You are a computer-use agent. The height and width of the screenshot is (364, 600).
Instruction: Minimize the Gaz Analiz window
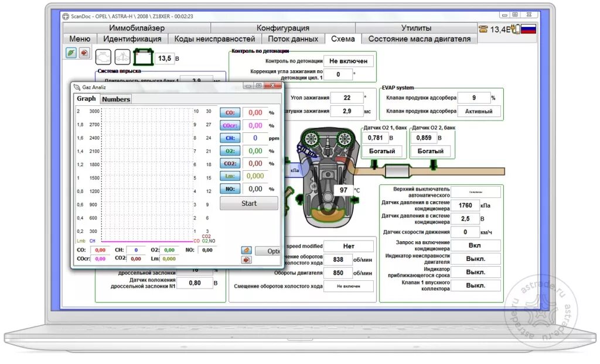[248, 85]
